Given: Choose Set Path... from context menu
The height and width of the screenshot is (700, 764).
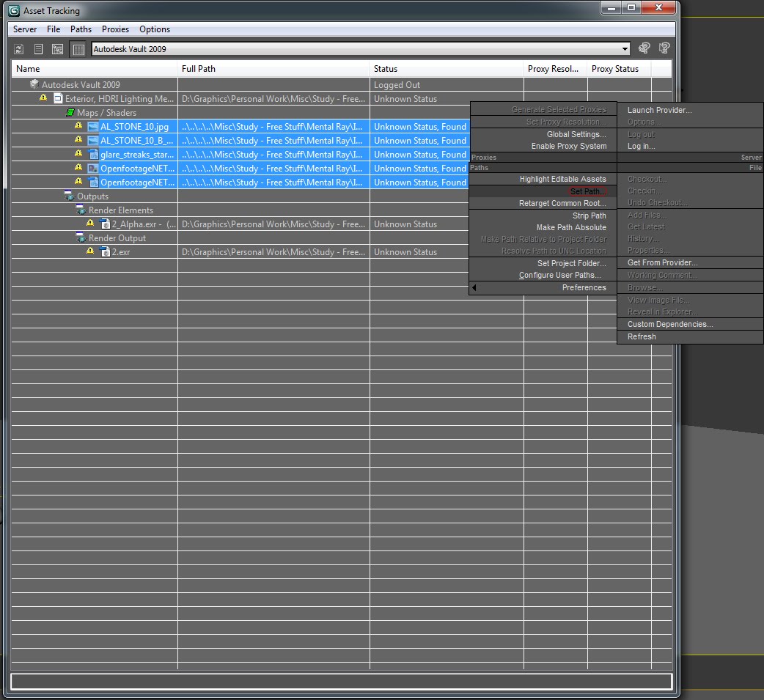Looking at the screenshot, I should click(x=588, y=191).
